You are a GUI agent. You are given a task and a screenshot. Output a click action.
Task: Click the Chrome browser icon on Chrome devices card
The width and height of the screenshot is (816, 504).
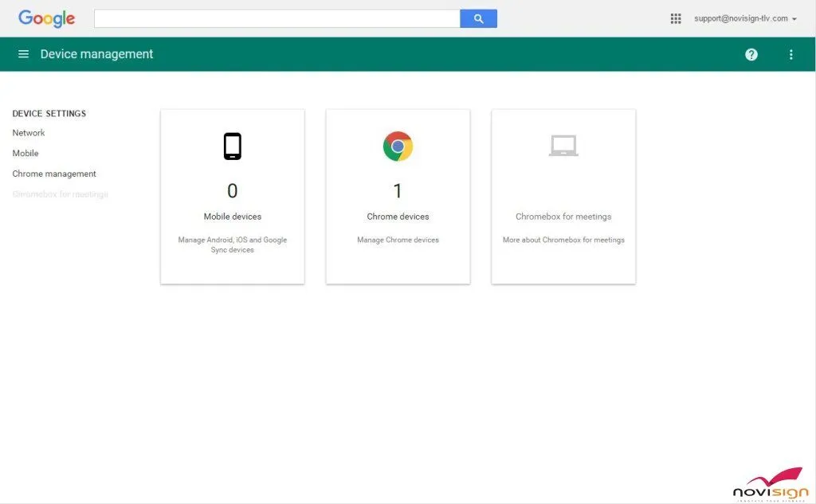[398, 146]
